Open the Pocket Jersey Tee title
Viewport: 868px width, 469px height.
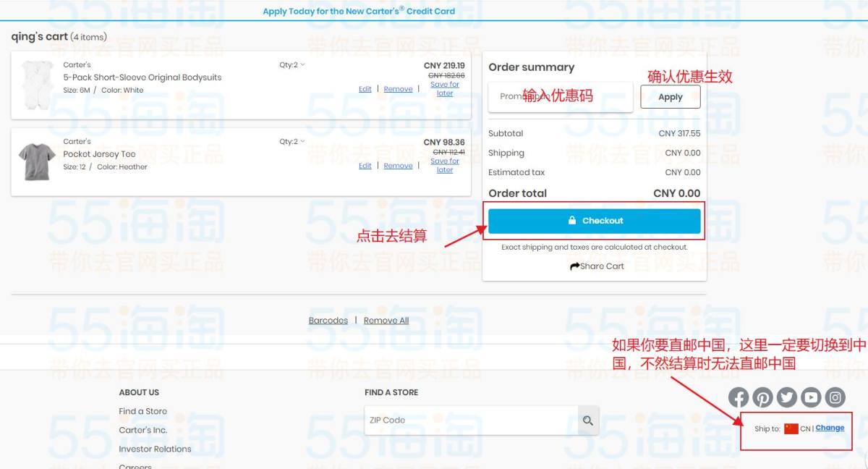(99, 154)
